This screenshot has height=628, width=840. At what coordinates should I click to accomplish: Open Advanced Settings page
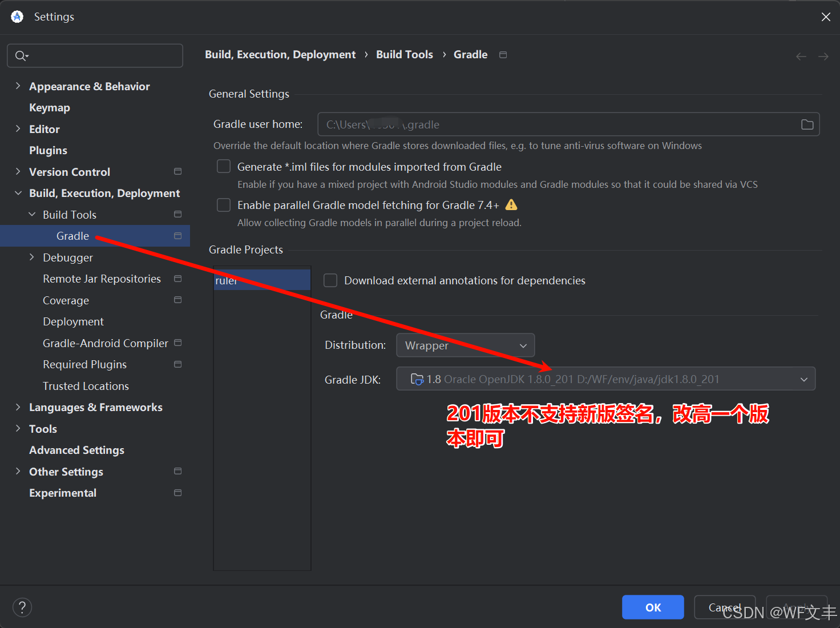[x=76, y=450]
